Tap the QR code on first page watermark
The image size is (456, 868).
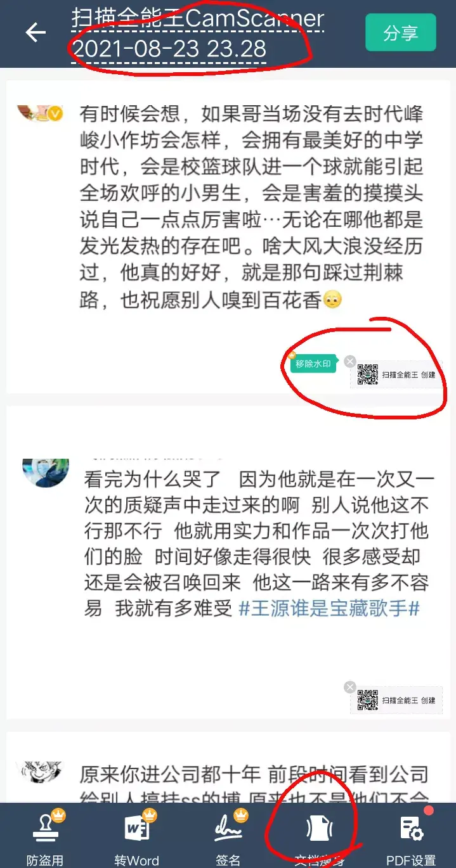click(x=368, y=374)
